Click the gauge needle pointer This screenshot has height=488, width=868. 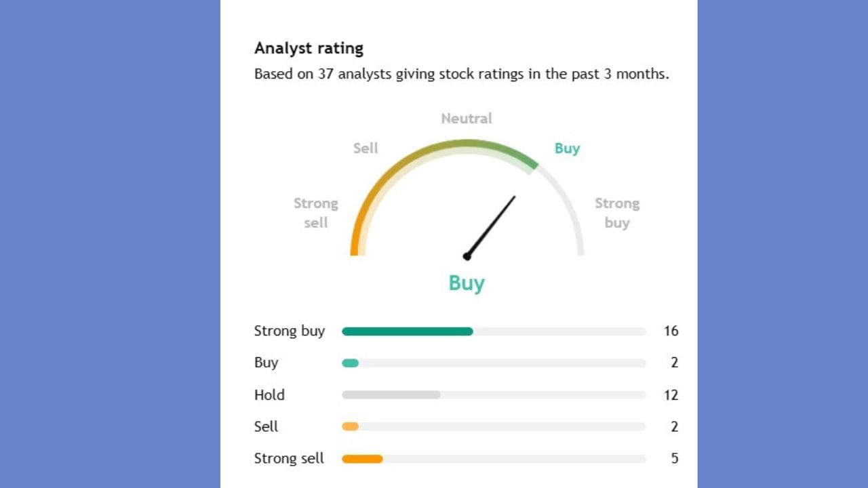(491, 226)
